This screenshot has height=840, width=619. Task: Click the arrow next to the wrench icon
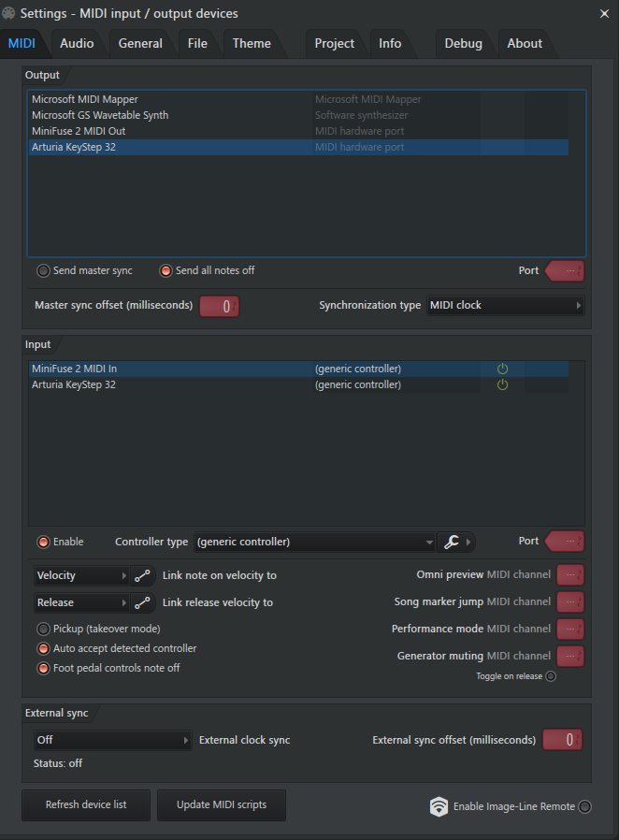point(468,542)
